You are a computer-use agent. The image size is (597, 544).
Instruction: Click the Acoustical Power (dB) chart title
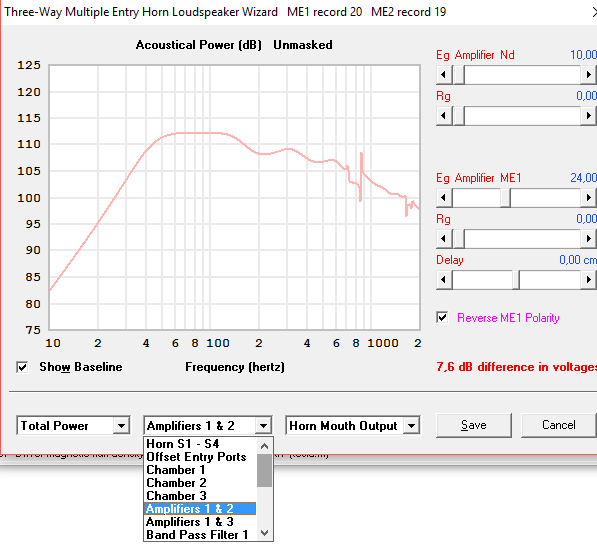[198, 45]
